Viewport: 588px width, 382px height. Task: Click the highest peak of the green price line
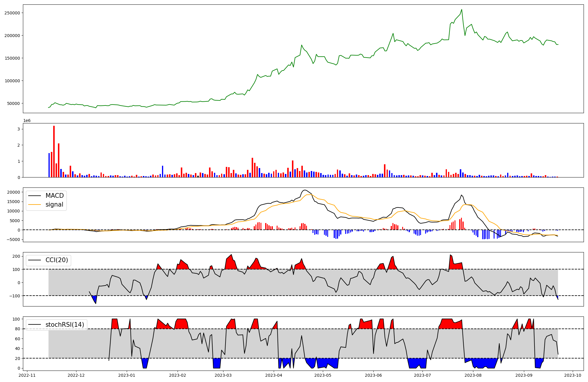462,10
